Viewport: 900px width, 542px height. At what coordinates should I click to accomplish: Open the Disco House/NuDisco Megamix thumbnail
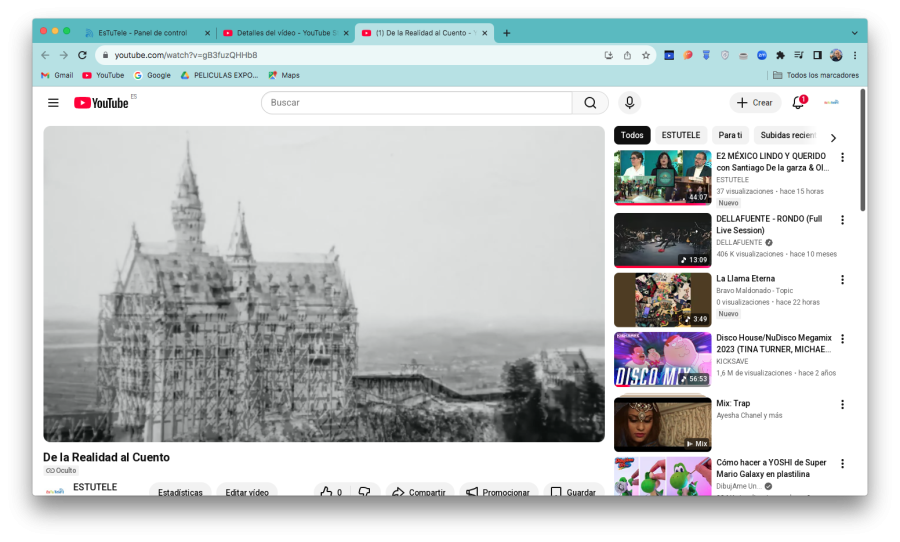point(662,359)
